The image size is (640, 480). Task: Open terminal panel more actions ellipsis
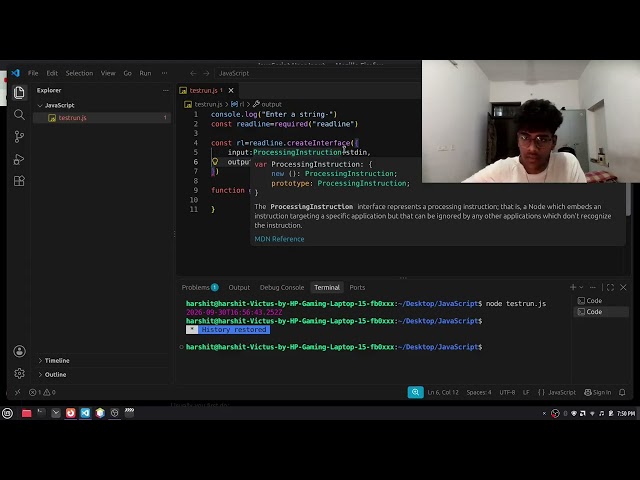coord(593,287)
